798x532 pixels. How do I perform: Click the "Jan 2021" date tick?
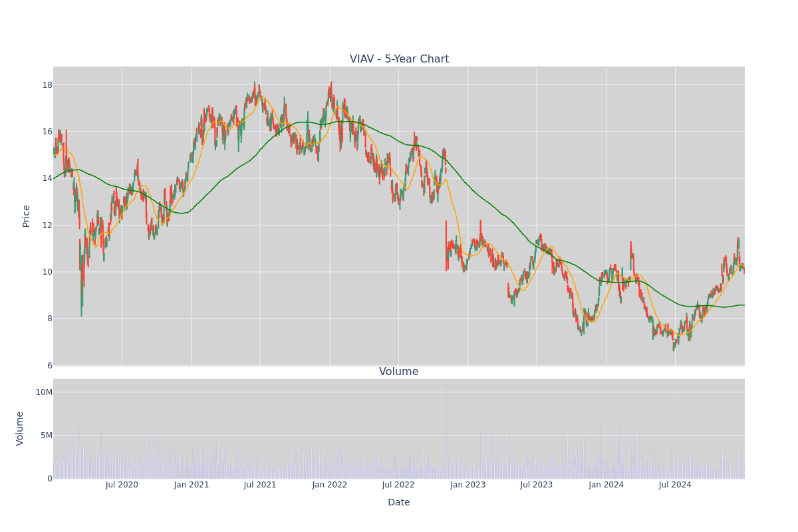tap(192, 485)
